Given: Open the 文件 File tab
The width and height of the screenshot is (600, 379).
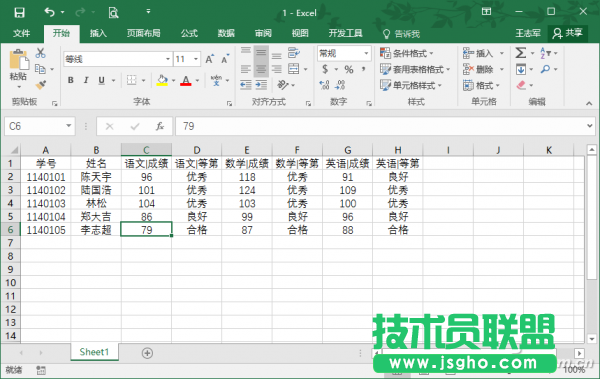Looking at the screenshot, I should [21, 33].
